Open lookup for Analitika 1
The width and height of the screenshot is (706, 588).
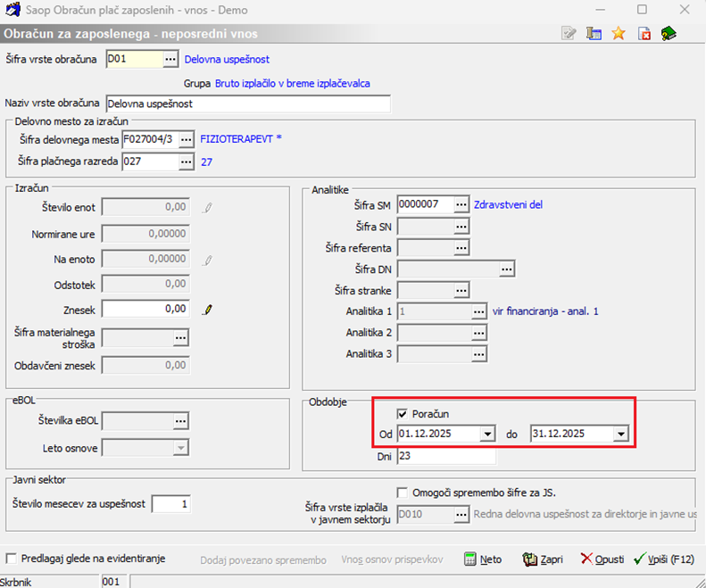[x=478, y=311]
